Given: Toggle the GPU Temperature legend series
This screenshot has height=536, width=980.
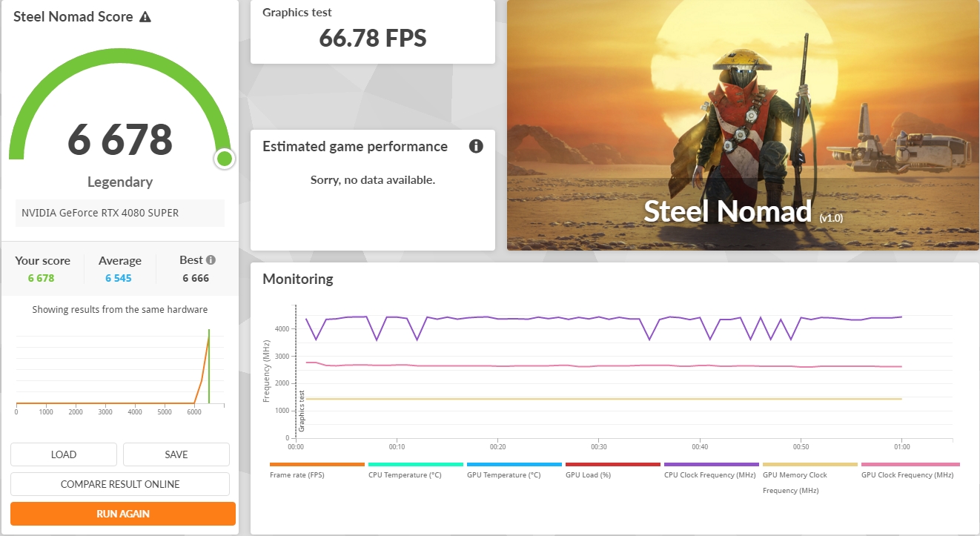Looking at the screenshot, I should pos(514,470).
